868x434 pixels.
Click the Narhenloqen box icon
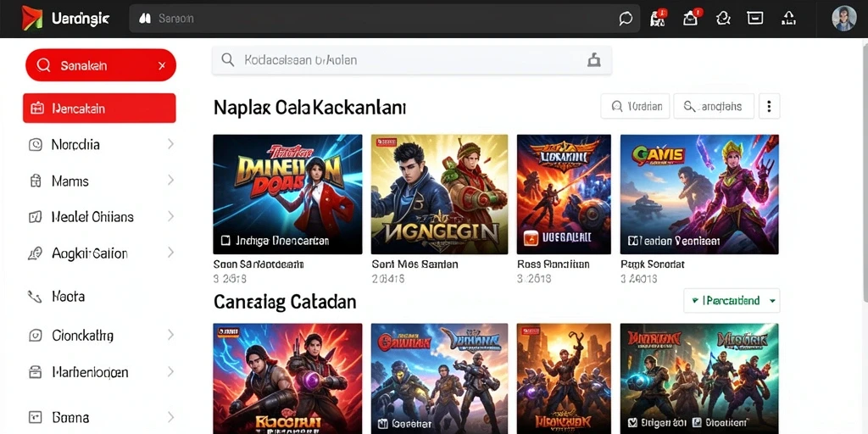[x=35, y=372]
